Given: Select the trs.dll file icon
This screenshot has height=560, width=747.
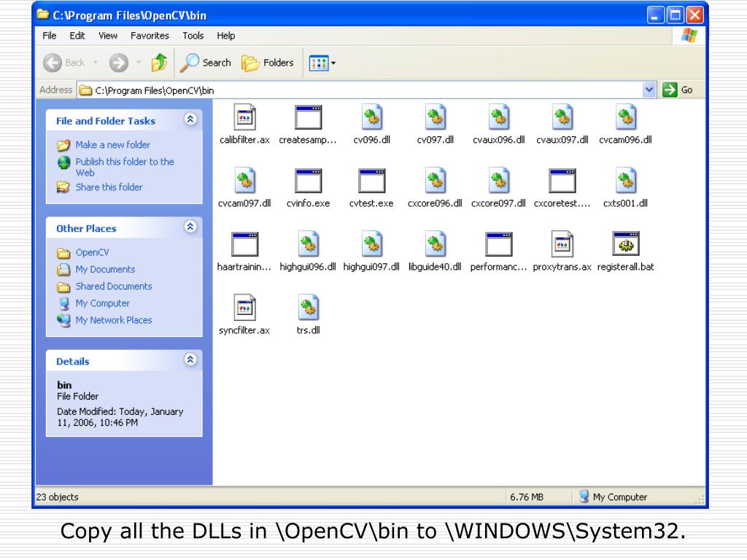Looking at the screenshot, I should click(x=309, y=308).
